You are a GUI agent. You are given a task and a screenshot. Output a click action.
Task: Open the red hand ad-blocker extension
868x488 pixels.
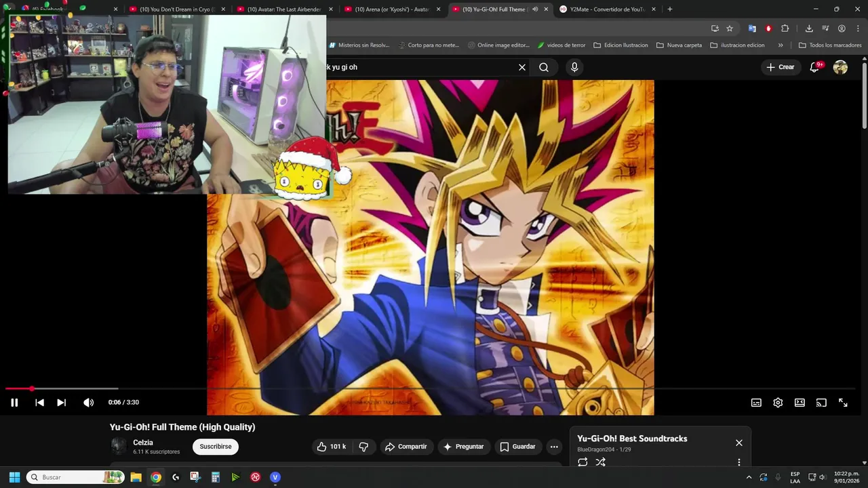[x=768, y=28]
